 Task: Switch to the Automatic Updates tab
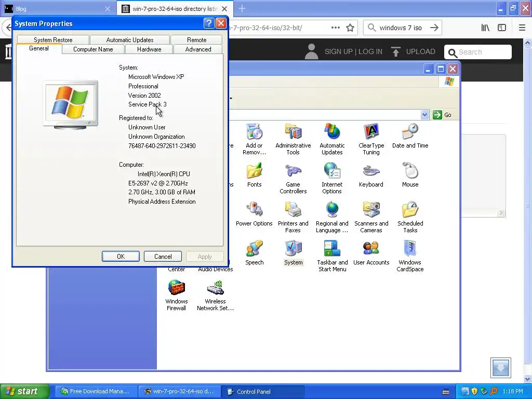[129, 39]
